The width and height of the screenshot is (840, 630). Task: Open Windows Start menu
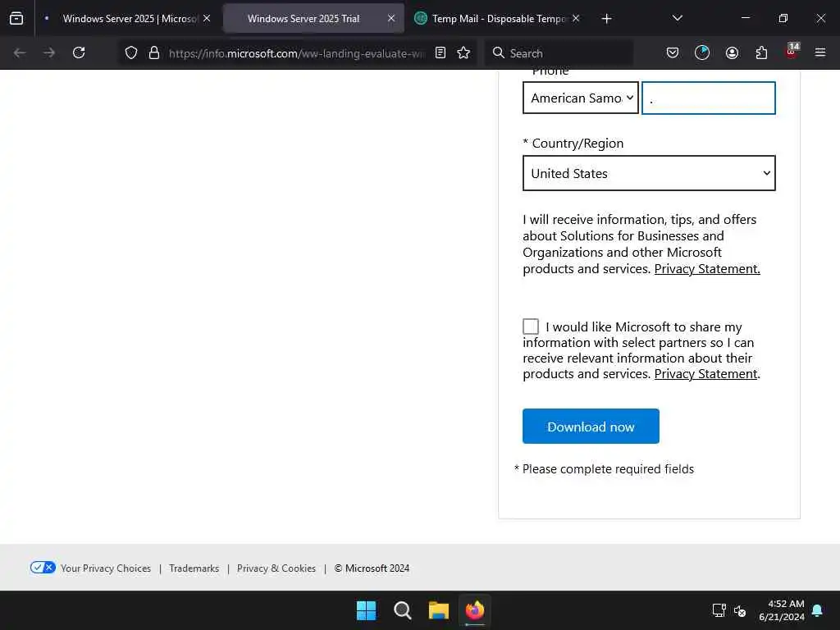point(367,610)
